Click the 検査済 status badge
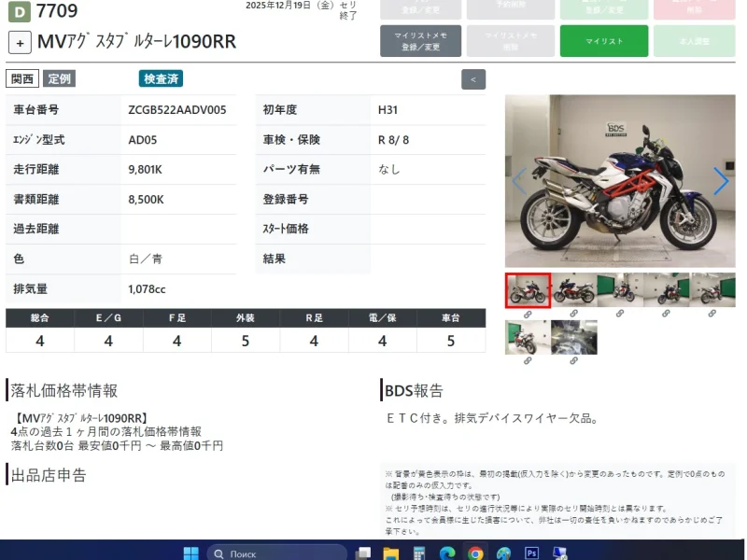This screenshot has width=747, height=560. click(x=161, y=78)
